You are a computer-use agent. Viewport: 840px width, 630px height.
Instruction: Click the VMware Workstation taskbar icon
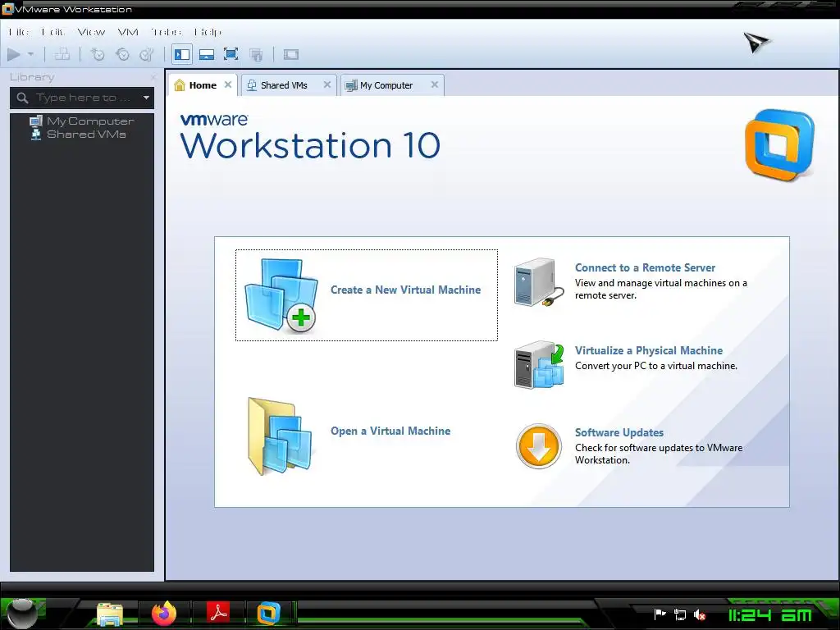coord(268,614)
